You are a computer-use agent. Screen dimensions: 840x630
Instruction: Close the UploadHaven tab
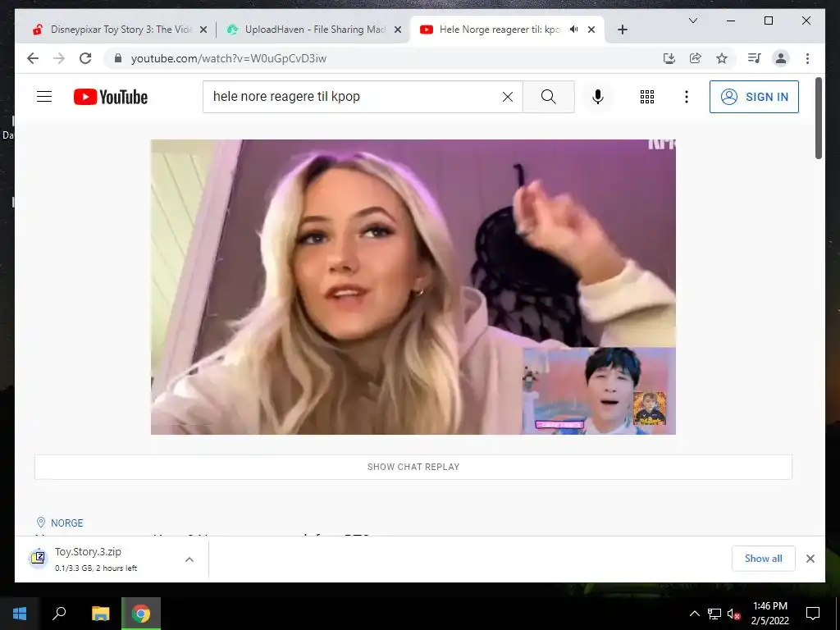pos(398,30)
